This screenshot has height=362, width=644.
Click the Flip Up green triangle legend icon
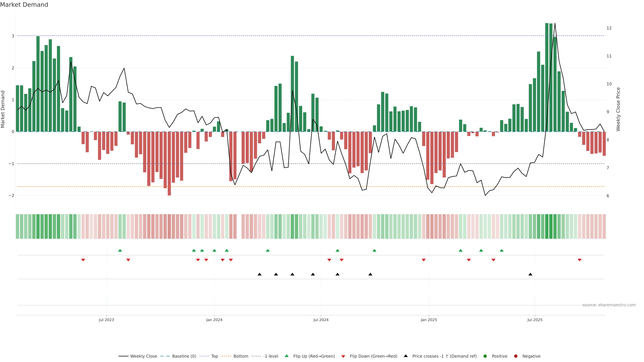click(x=286, y=356)
